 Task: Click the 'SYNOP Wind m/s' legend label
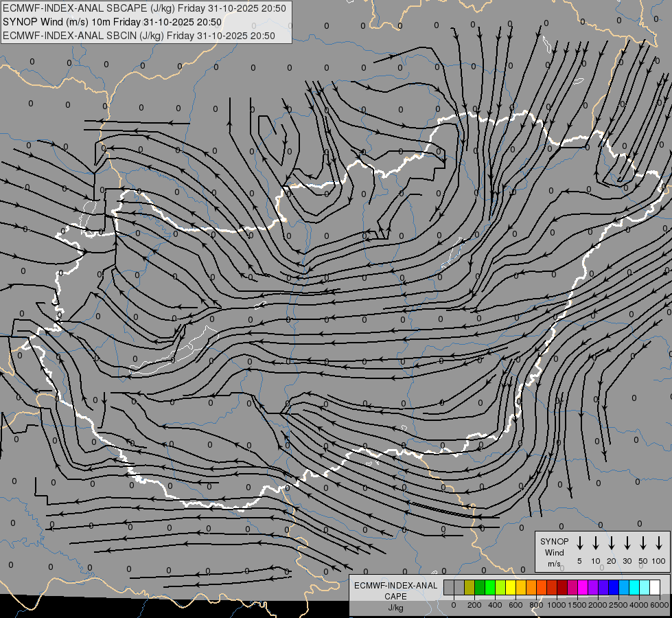coord(554,552)
